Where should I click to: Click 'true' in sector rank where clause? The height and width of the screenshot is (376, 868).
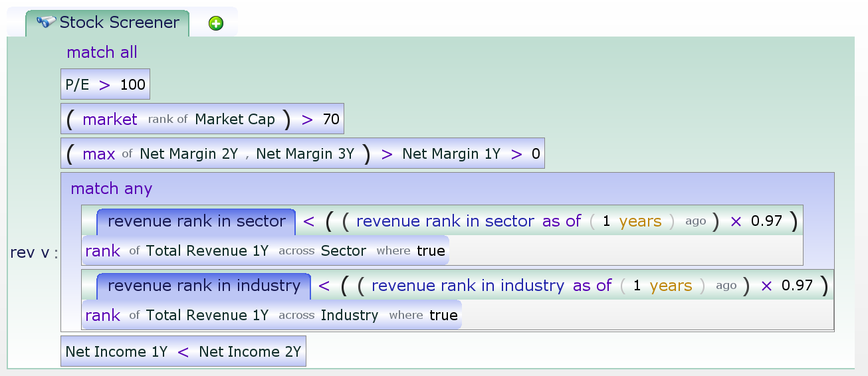point(431,251)
